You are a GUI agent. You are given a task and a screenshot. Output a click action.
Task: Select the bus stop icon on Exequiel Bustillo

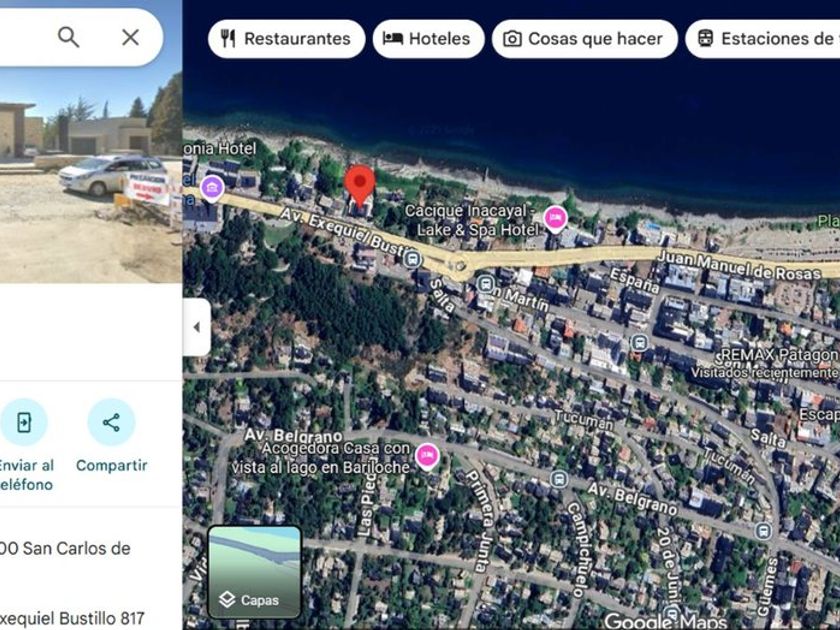click(x=412, y=260)
